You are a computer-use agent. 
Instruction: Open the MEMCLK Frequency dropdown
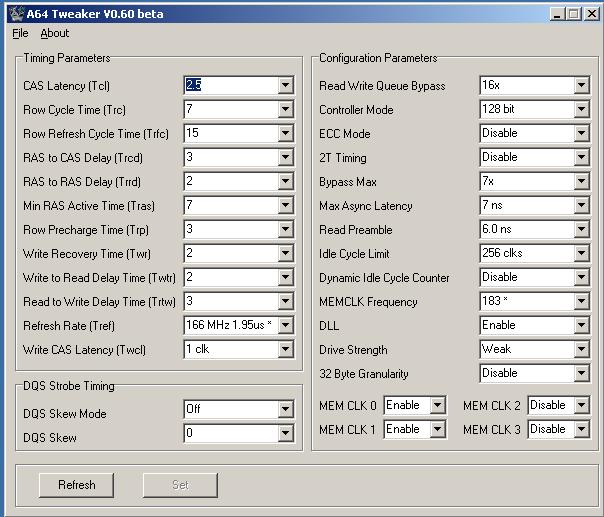click(581, 301)
